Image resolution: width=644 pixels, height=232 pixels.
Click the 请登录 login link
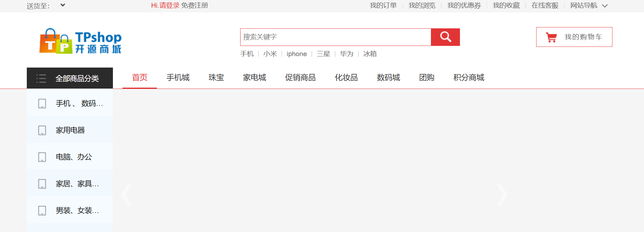point(169,5)
